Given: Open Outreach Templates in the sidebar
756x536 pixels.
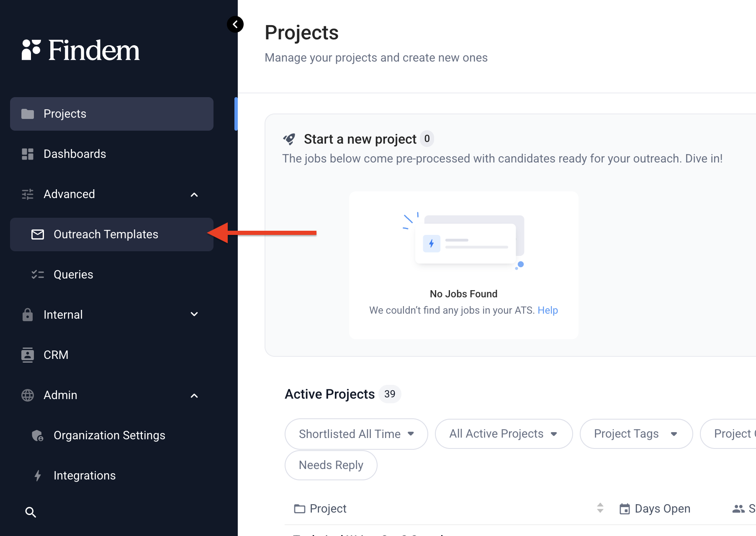Looking at the screenshot, I should tap(112, 234).
